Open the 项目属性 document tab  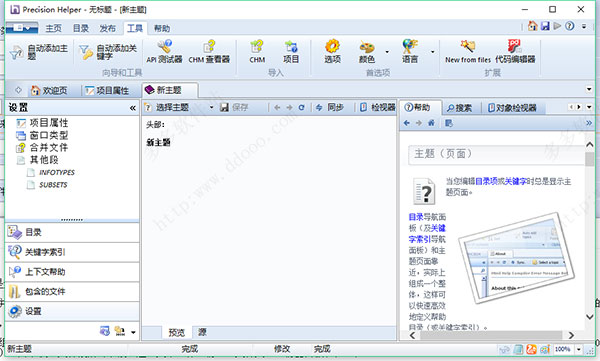point(107,90)
